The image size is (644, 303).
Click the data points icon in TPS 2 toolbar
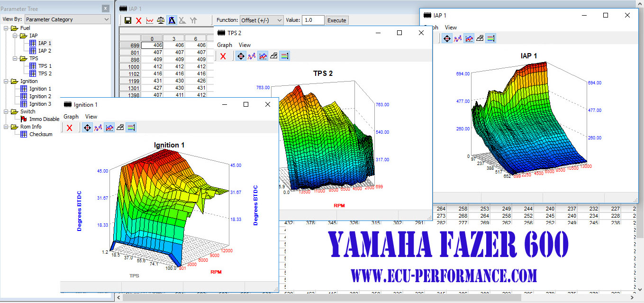pyautogui.click(x=252, y=56)
